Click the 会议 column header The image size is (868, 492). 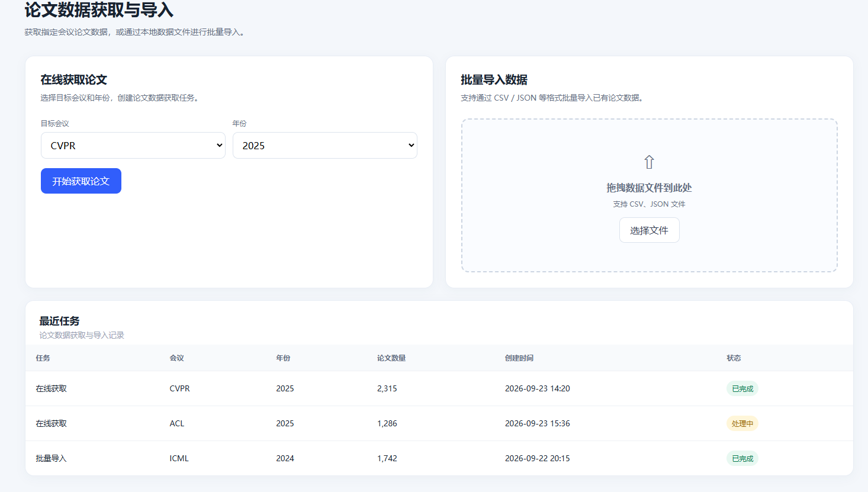point(176,358)
